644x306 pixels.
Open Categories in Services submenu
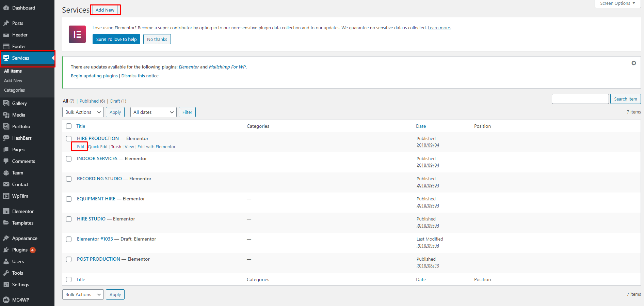click(14, 90)
